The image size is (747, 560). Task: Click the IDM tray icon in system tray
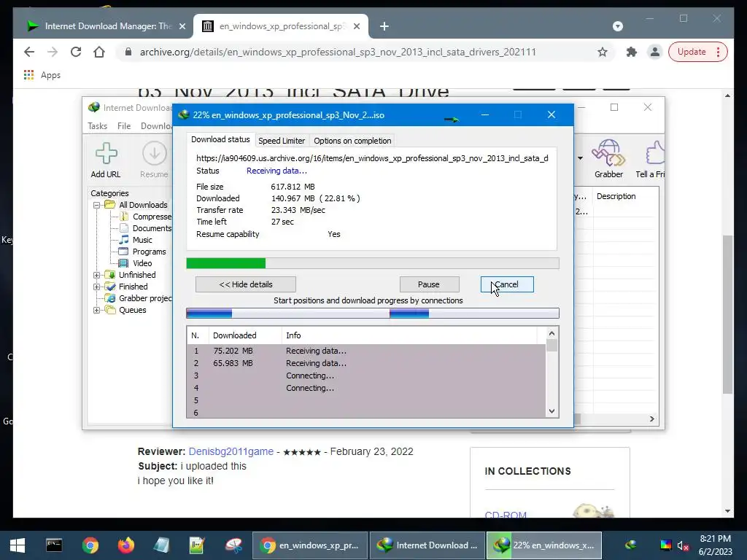coord(631,545)
